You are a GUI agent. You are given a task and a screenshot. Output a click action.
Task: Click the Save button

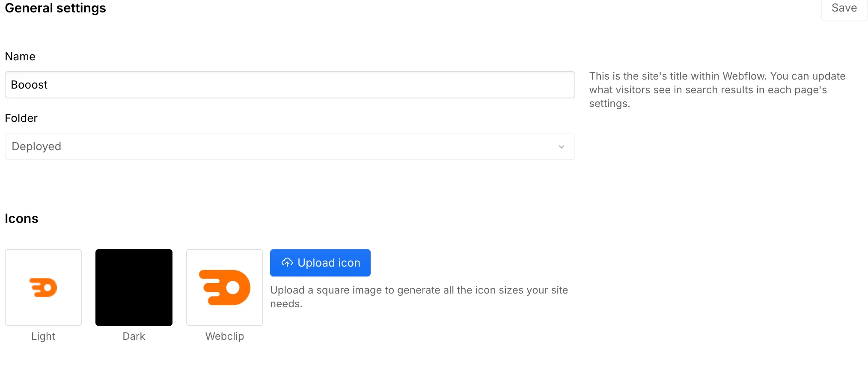pyautogui.click(x=844, y=9)
